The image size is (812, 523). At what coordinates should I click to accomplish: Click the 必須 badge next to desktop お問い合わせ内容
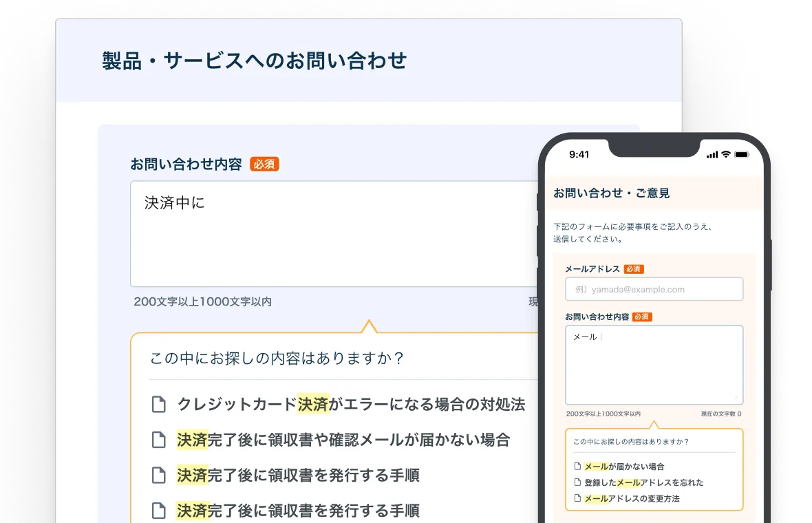click(264, 164)
